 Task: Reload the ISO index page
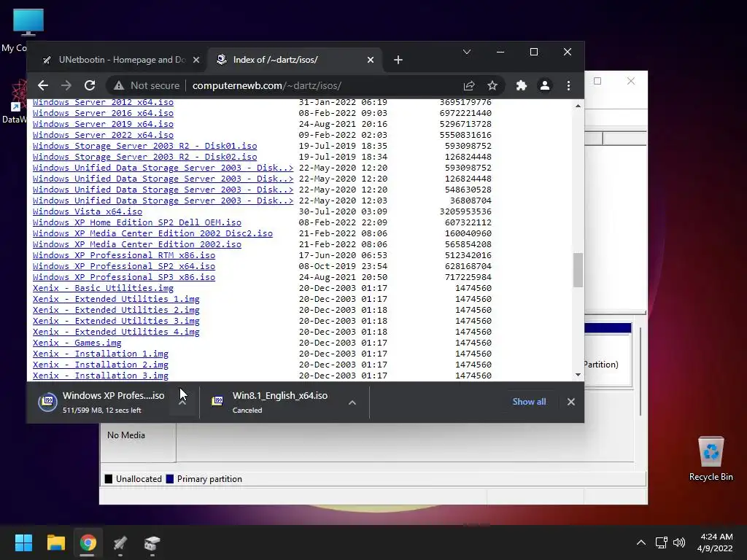[x=90, y=86]
